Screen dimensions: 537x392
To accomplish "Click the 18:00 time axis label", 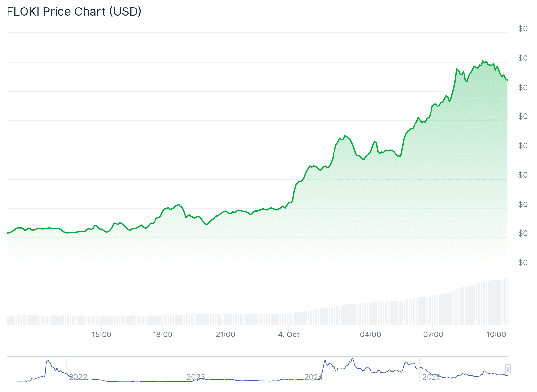I will click(x=162, y=335).
